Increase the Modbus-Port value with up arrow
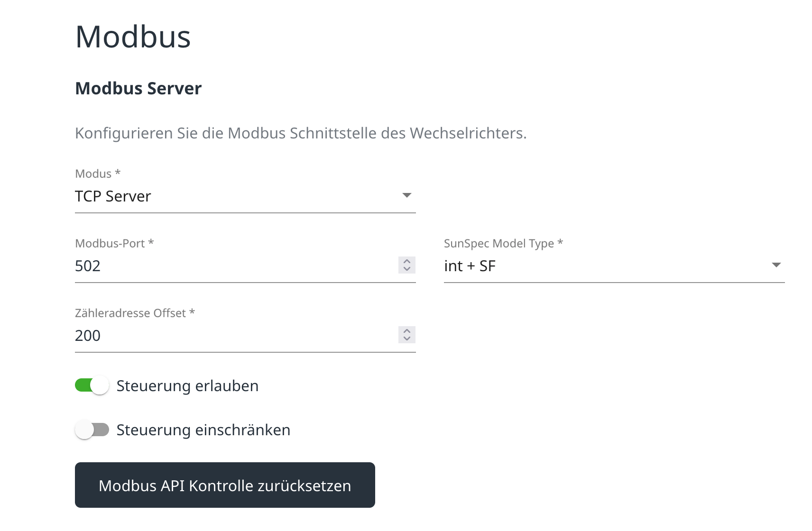 (406, 261)
